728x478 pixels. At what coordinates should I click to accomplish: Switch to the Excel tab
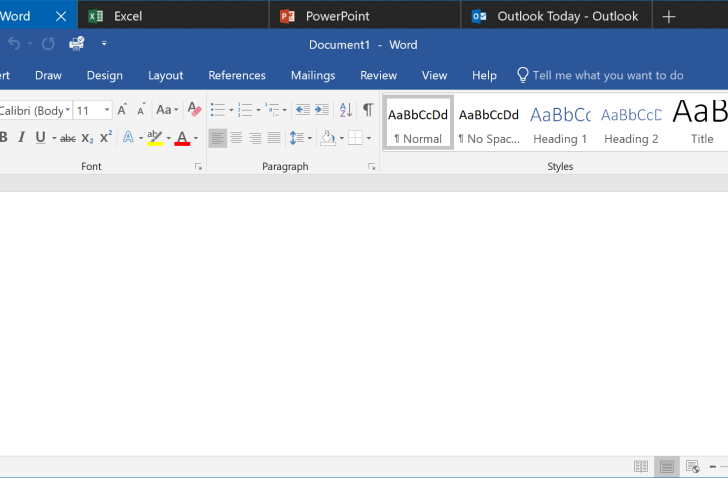[173, 16]
